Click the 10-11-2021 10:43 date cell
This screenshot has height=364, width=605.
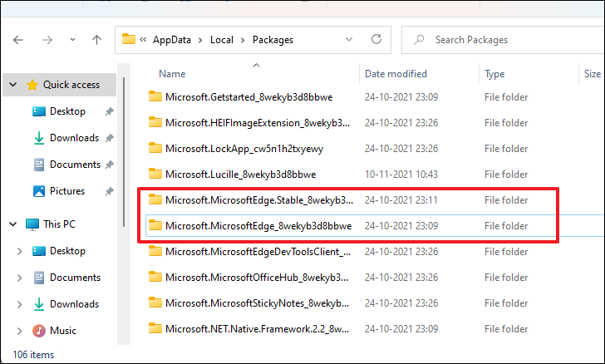click(x=401, y=175)
